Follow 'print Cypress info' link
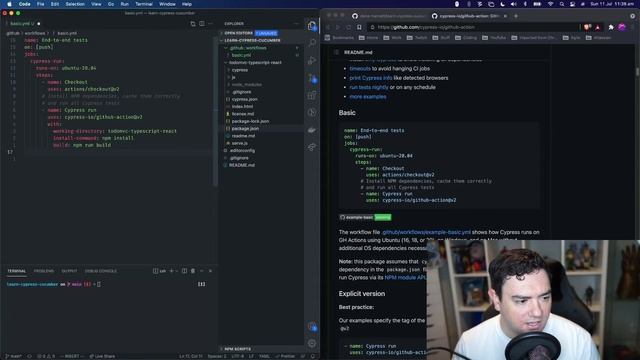Image resolution: width=640 pixels, height=360 pixels. [371, 78]
